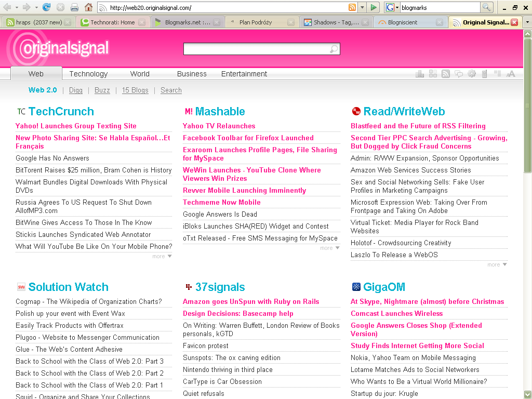Open the gear settings icon

[x=472, y=74]
